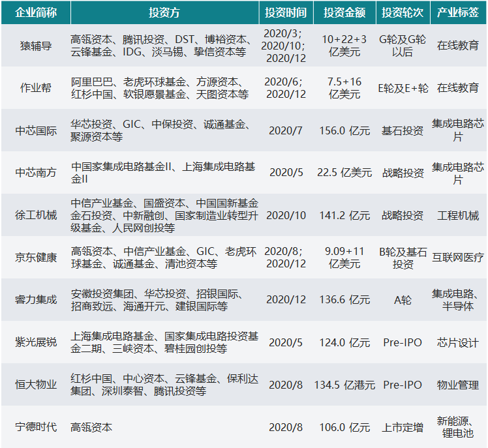
Task: Click the E轮及E+轮 round cell
Action: [x=403, y=88]
